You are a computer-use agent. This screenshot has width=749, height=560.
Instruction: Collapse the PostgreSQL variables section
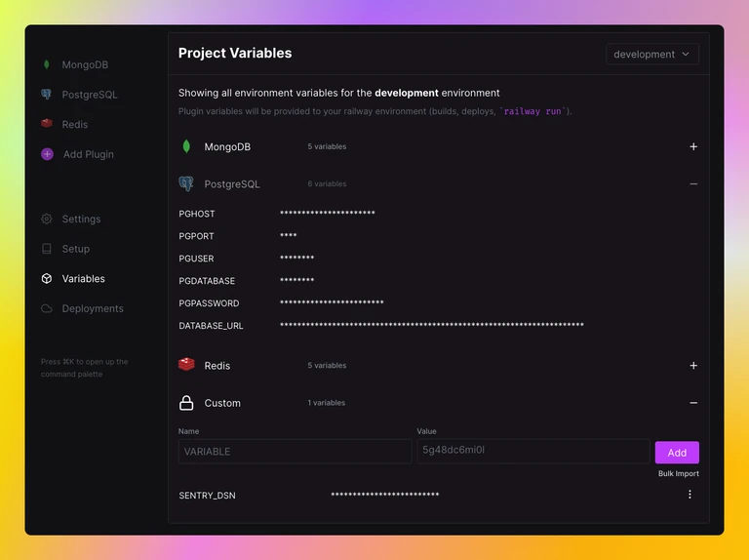pyautogui.click(x=693, y=184)
